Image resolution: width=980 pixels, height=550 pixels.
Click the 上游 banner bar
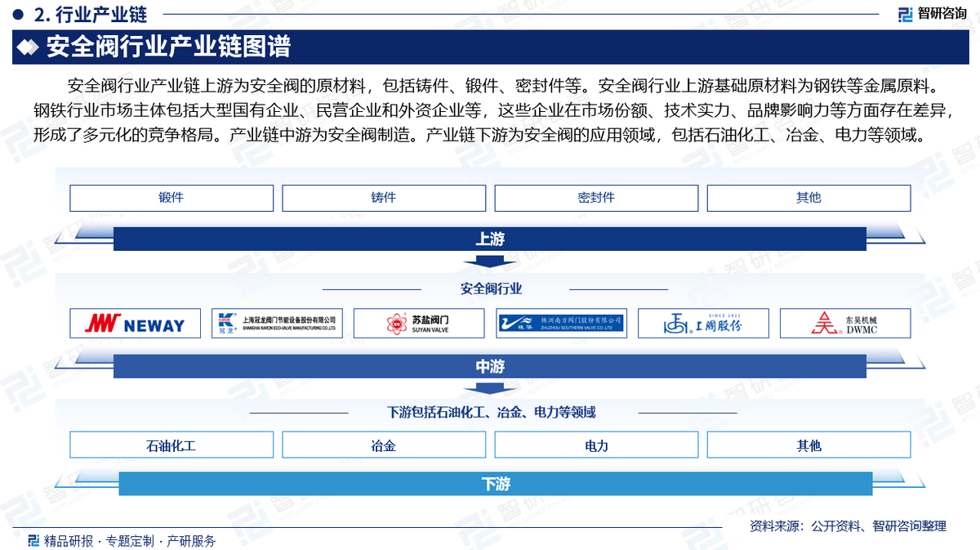[490, 239]
